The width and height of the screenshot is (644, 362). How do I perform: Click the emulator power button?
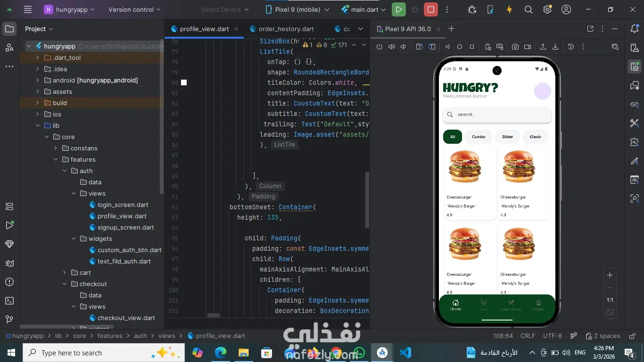click(380, 47)
